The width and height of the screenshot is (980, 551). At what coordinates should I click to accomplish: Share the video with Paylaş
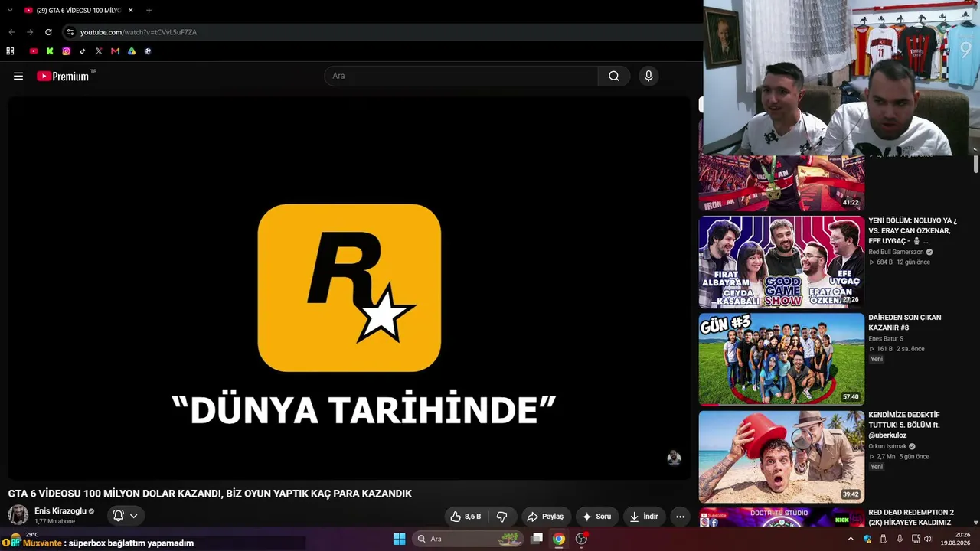[545, 517]
